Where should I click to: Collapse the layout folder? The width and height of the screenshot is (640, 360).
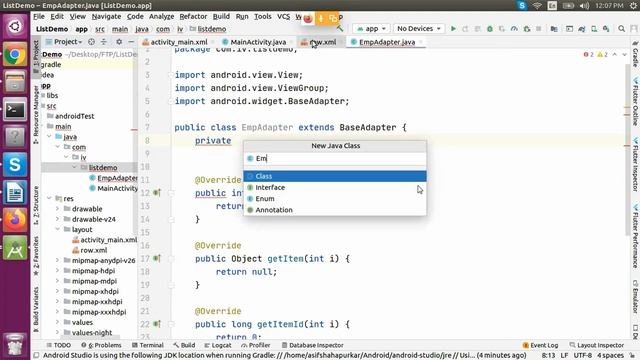pos(58,229)
